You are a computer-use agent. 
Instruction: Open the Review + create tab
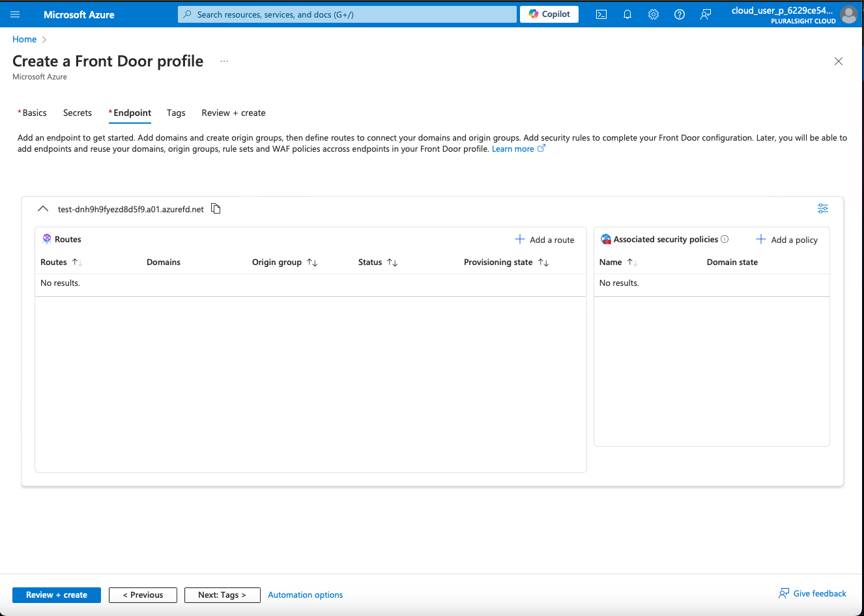click(233, 113)
